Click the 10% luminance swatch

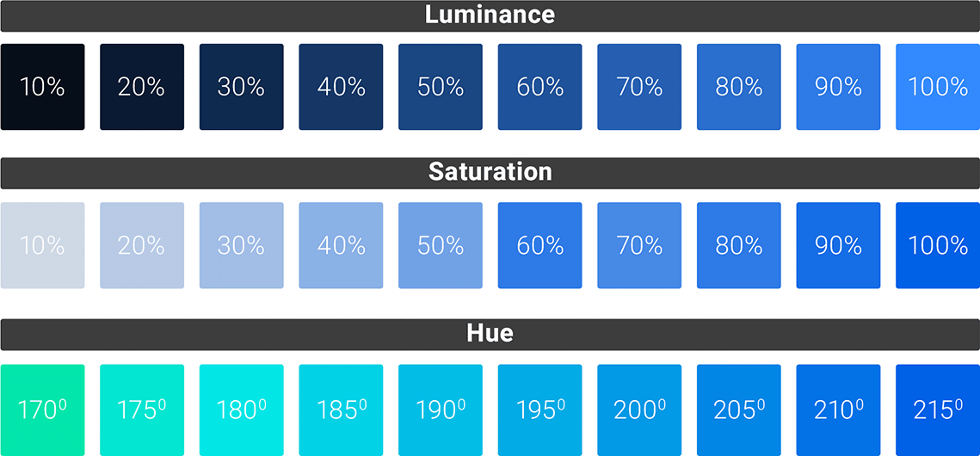tap(42, 87)
